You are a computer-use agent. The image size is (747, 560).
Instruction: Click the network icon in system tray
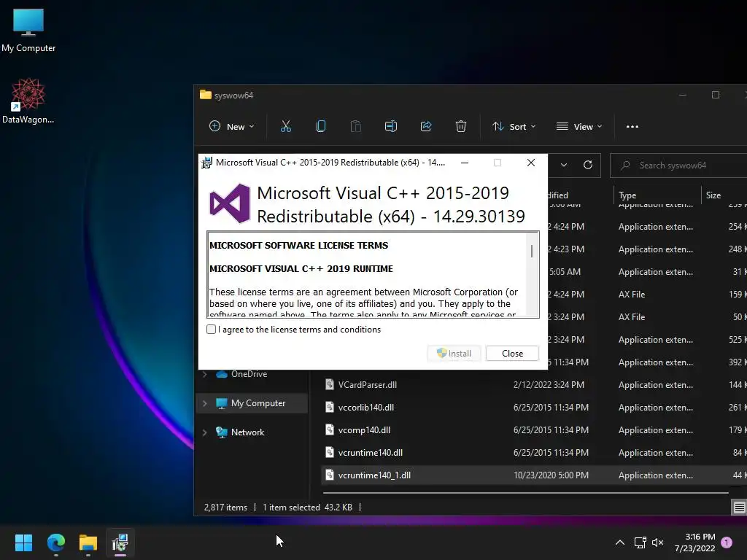pyautogui.click(x=640, y=542)
